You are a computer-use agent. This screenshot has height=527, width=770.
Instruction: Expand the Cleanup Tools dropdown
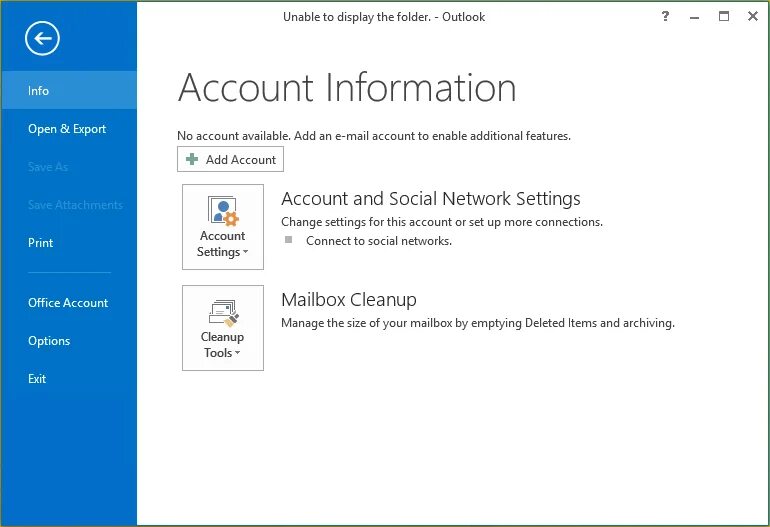click(x=223, y=328)
